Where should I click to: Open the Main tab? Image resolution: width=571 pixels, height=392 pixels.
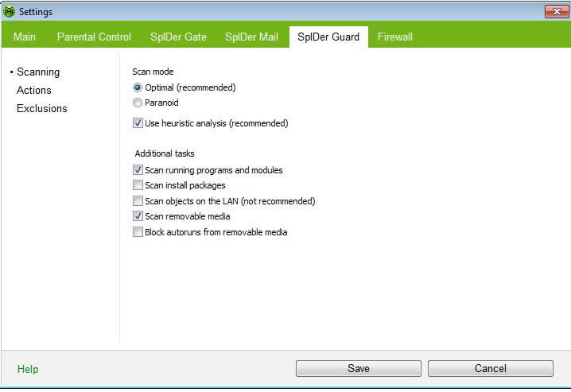click(25, 37)
